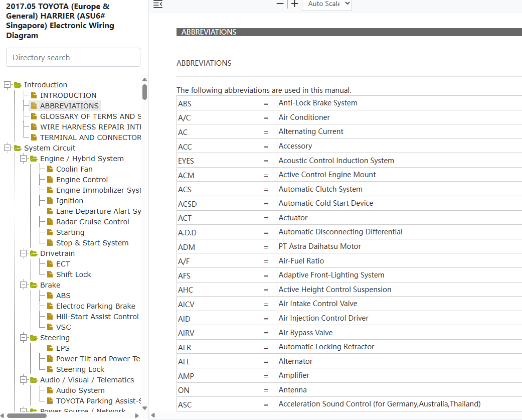Click the tree scrollbar down arrow

coord(144,408)
